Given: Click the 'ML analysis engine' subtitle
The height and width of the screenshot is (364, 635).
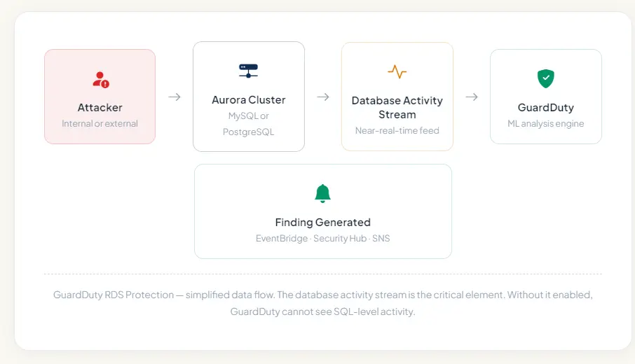Looking at the screenshot, I should [546, 124].
